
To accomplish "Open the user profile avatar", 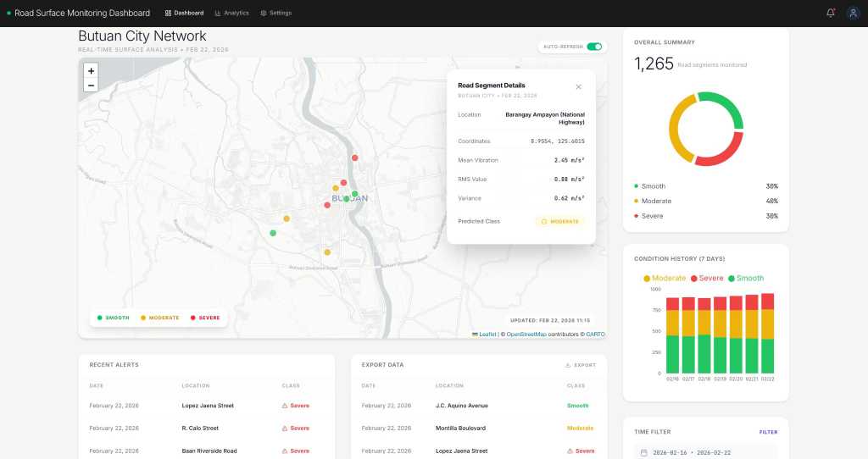I will click(853, 13).
